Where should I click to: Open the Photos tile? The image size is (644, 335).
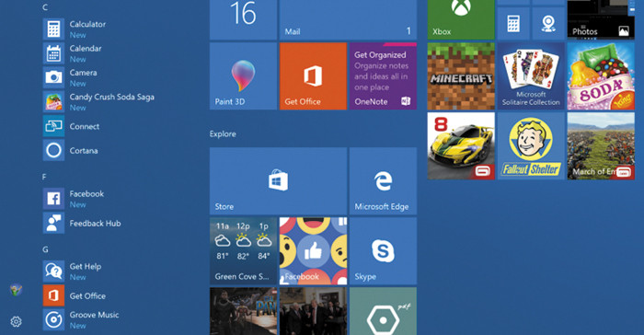601,19
